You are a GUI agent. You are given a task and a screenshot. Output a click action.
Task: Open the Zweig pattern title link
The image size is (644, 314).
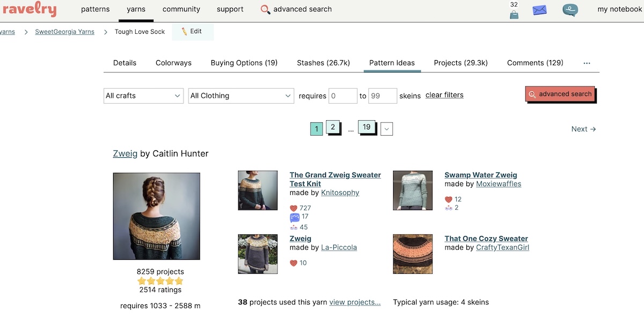click(125, 154)
